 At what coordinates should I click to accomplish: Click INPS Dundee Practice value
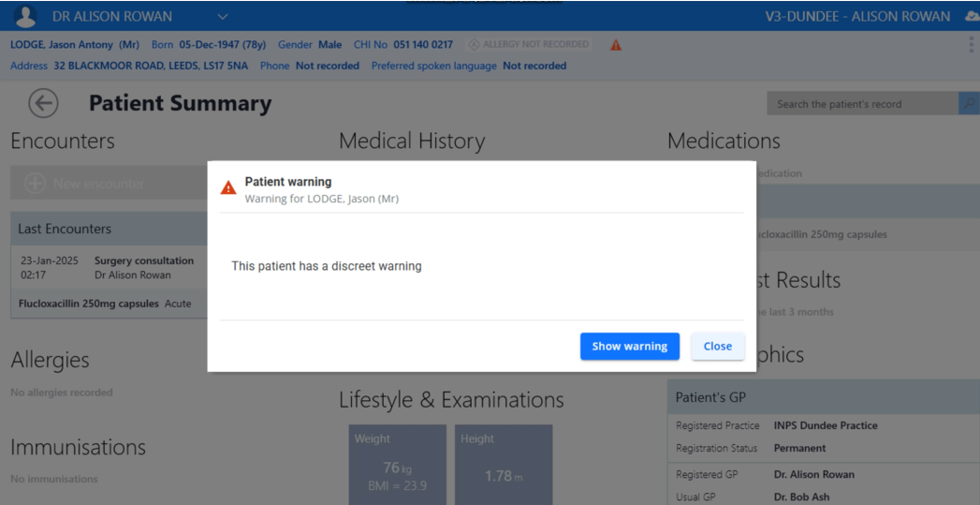tap(826, 425)
